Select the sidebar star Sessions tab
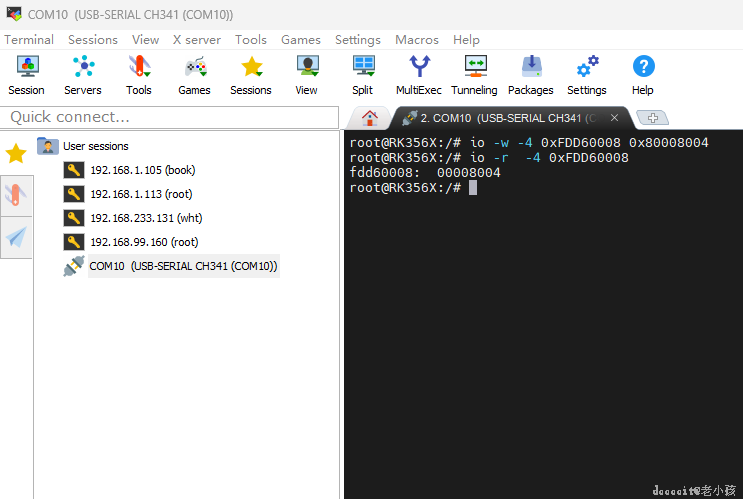 [16, 153]
